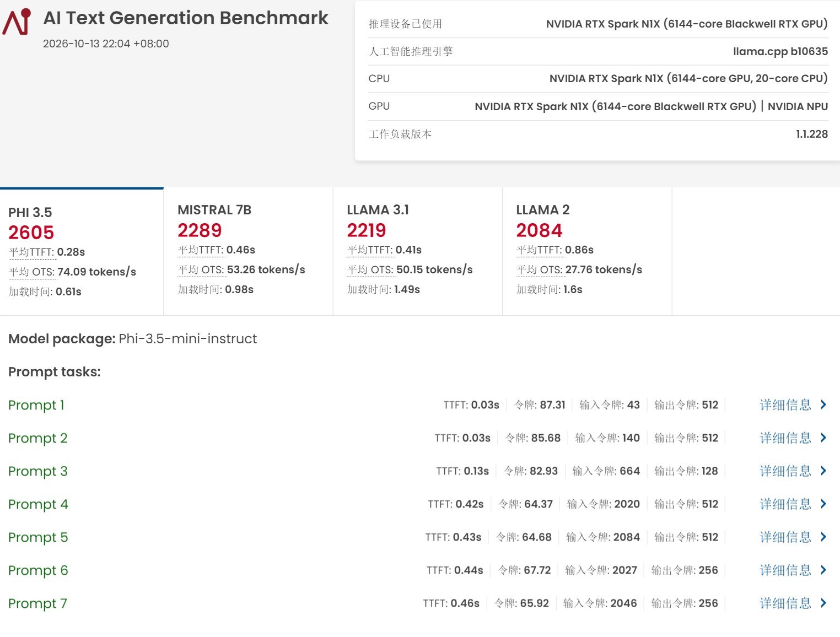Image resolution: width=840 pixels, height=637 pixels.
Task: Click the LLAMA 3.1 score 2219
Action: pos(367,230)
